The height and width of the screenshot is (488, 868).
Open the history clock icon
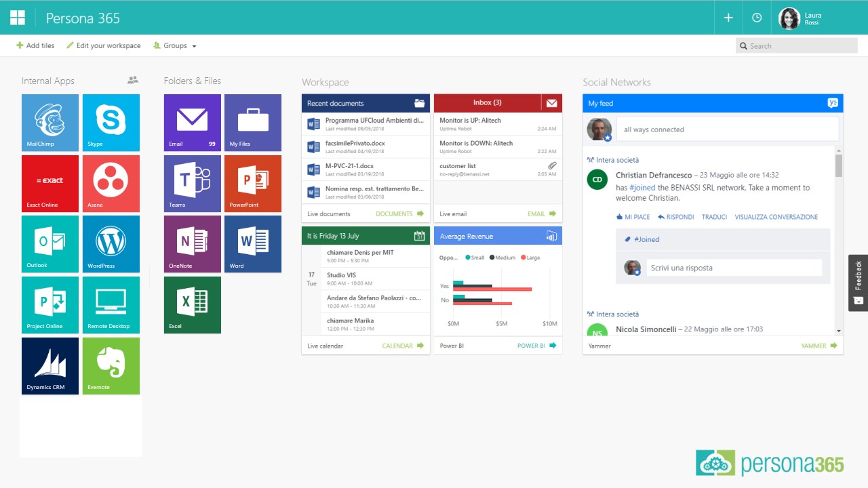pyautogui.click(x=757, y=18)
